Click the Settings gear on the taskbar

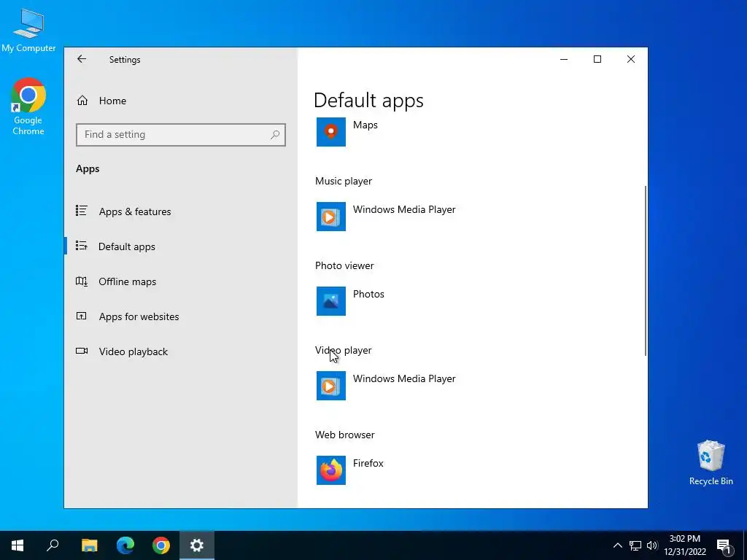point(197,545)
